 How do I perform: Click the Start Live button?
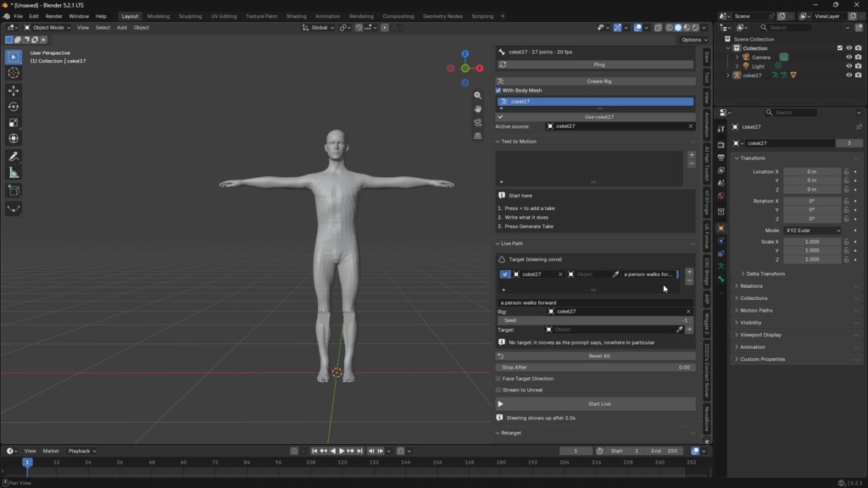[596, 404]
